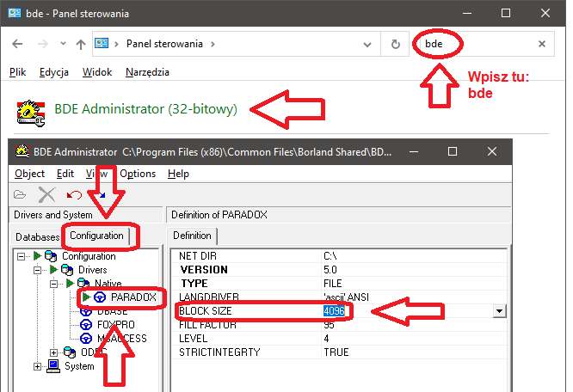The image size is (573, 392).
Task: Go up one folder level
Action: 81,44
